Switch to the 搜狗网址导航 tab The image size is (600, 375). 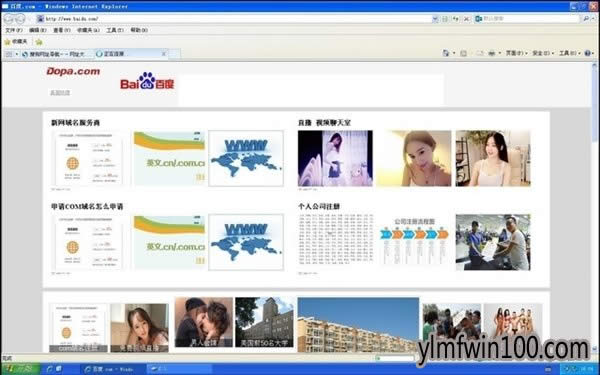[56, 54]
